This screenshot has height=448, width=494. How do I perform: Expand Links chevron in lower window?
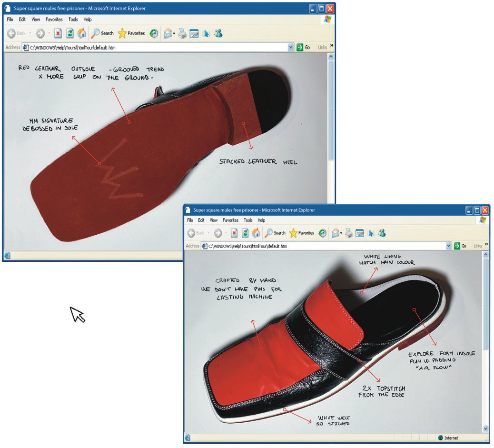pyautogui.click(x=486, y=244)
